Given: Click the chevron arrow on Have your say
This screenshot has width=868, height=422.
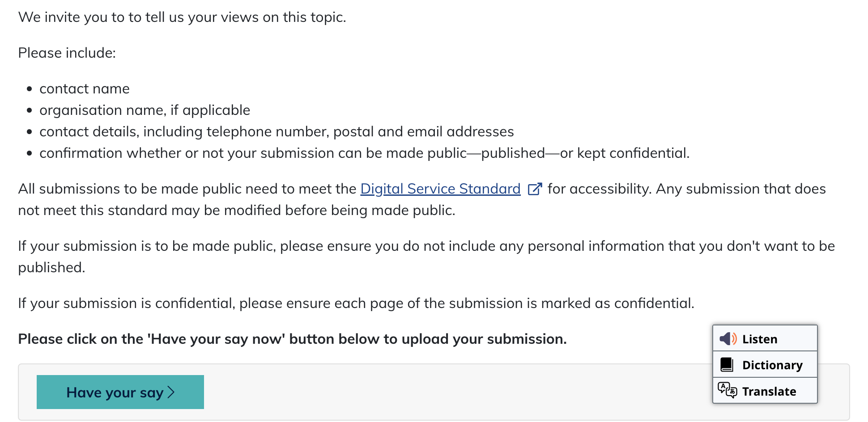Looking at the screenshot, I should pos(171,392).
